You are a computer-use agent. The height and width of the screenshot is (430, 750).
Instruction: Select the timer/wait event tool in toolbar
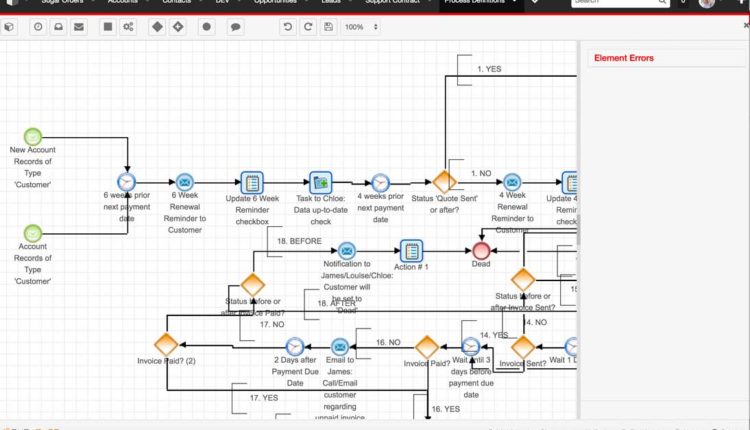tap(38, 27)
